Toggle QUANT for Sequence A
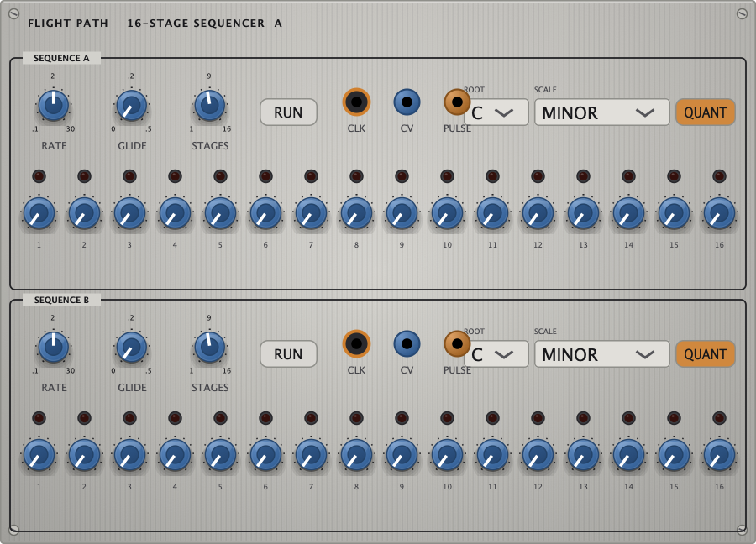Screen dimensions: 756x544 point(705,112)
